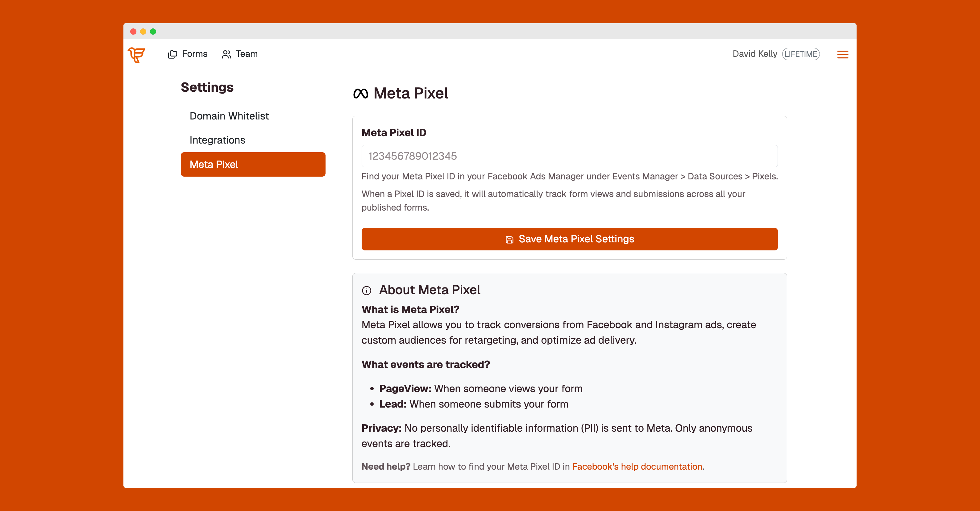Viewport: 980px width, 511px height.
Task: Select Integrations in settings sidebar
Action: click(x=217, y=140)
